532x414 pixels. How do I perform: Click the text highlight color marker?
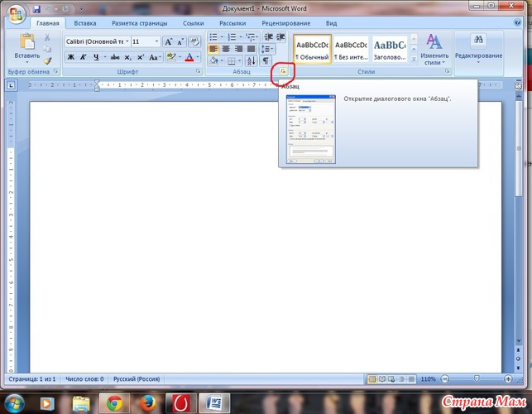click(x=171, y=56)
